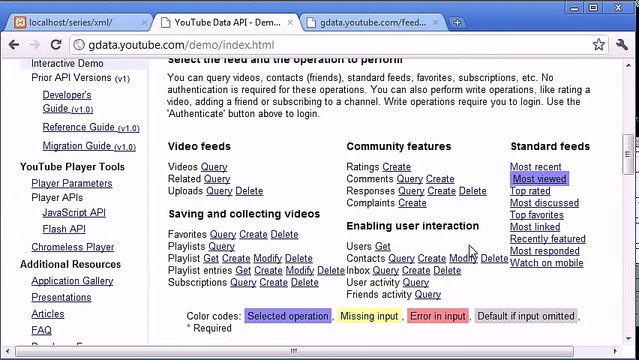The height and width of the screenshot is (360, 639).
Task: Open the Flash API link
Action: [x=64, y=229]
